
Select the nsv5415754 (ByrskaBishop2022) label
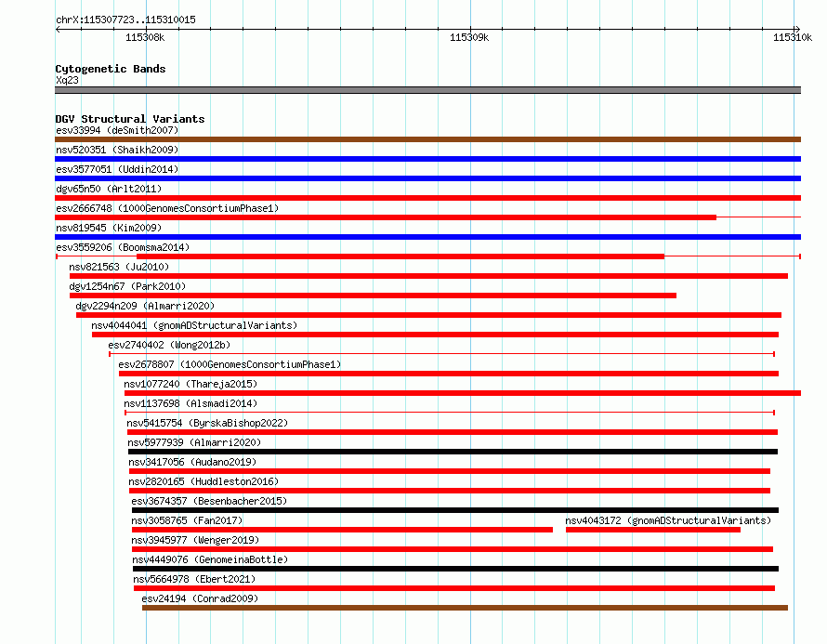207,423
